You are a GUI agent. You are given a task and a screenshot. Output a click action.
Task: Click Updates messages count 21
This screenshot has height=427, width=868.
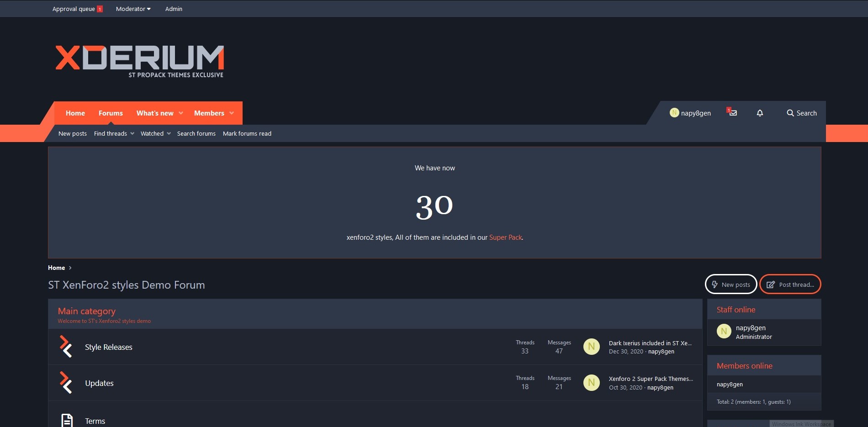[559, 387]
